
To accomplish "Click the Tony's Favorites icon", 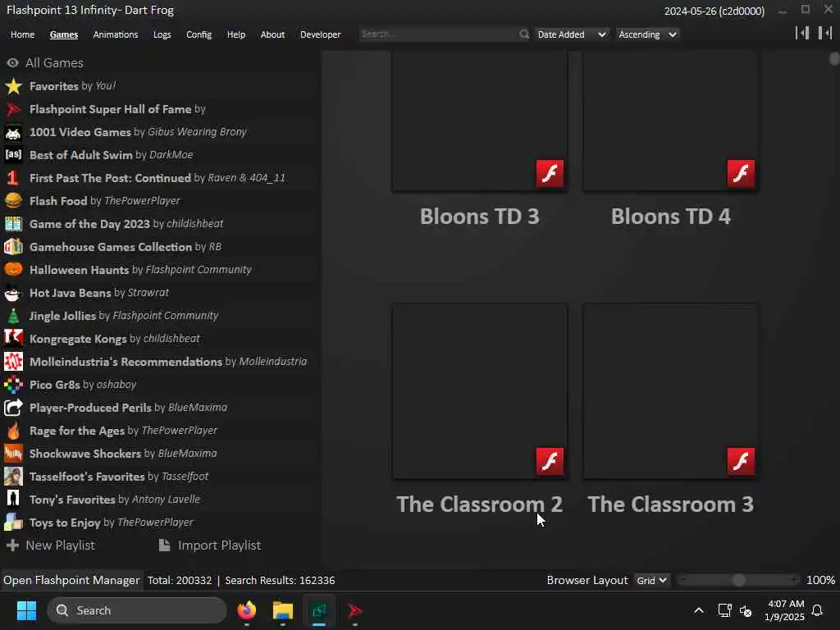I will 13,500.
